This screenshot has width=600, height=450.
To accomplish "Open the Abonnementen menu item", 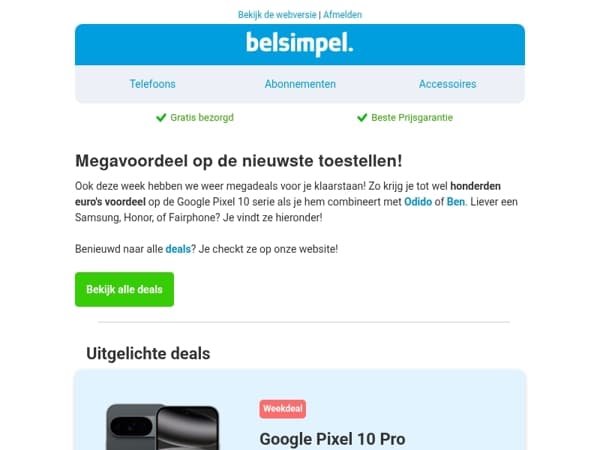I will tap(300, 84).
